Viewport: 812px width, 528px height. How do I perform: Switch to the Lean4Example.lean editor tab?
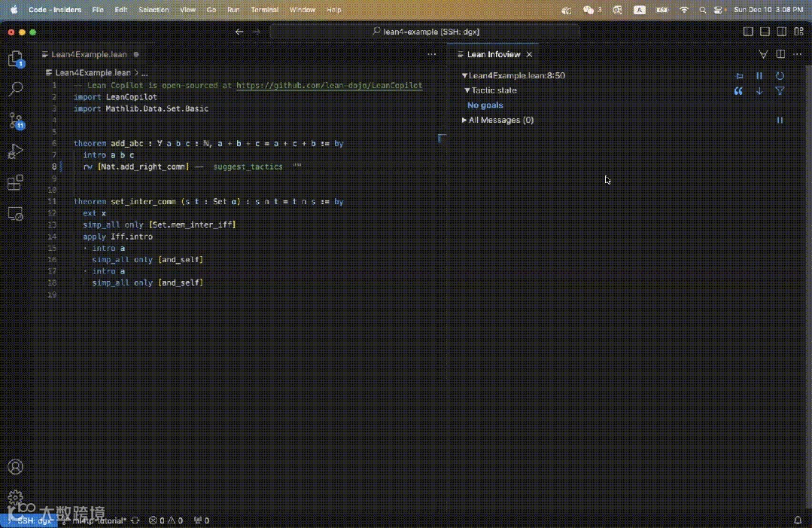pyautogui.click(x=89, y=55)
